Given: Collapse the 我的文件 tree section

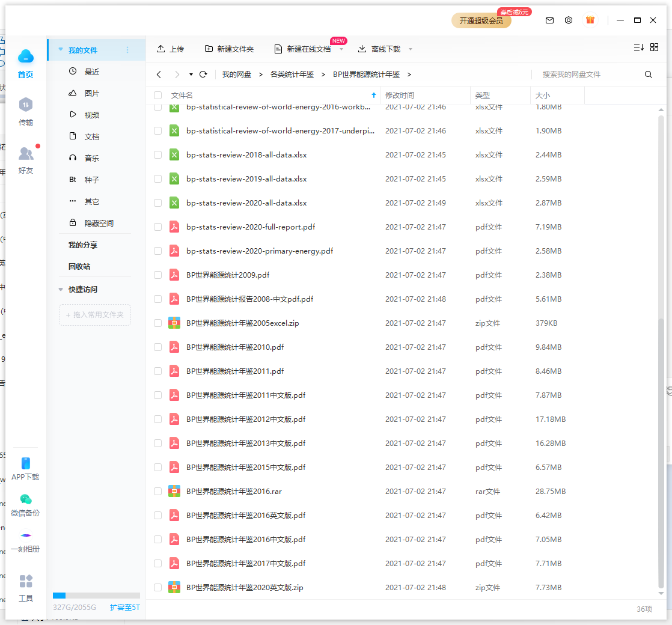Looking at the screenshot, I should coord(61,49).
